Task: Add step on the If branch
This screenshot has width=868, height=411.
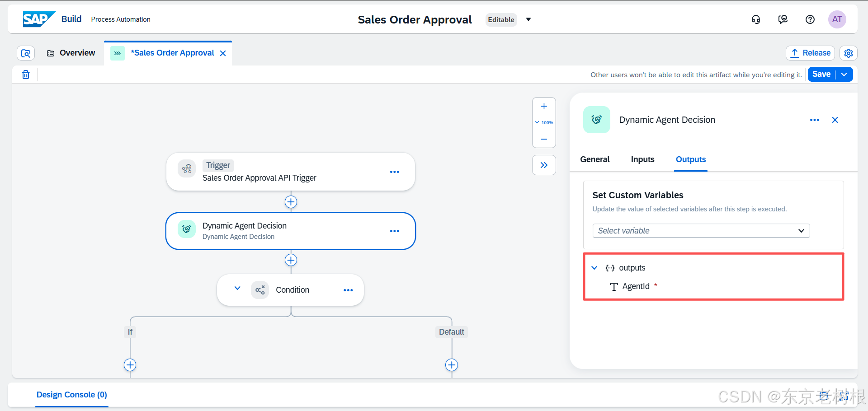Action: click(x=130, y=365)
